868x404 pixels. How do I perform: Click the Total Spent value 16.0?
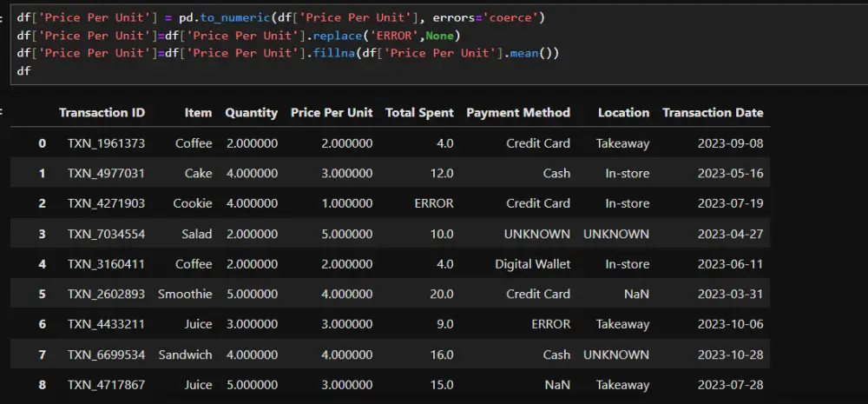point(443,354)
